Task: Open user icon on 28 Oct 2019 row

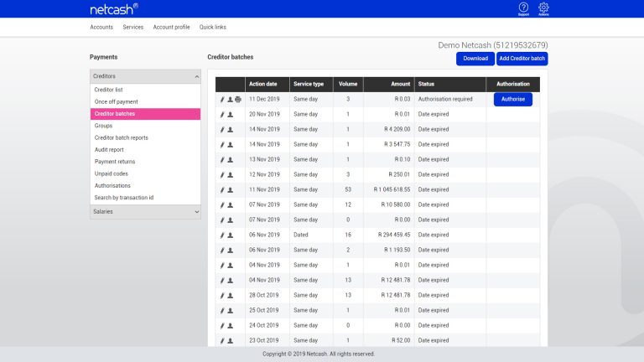Action: (x=230, y=296)
